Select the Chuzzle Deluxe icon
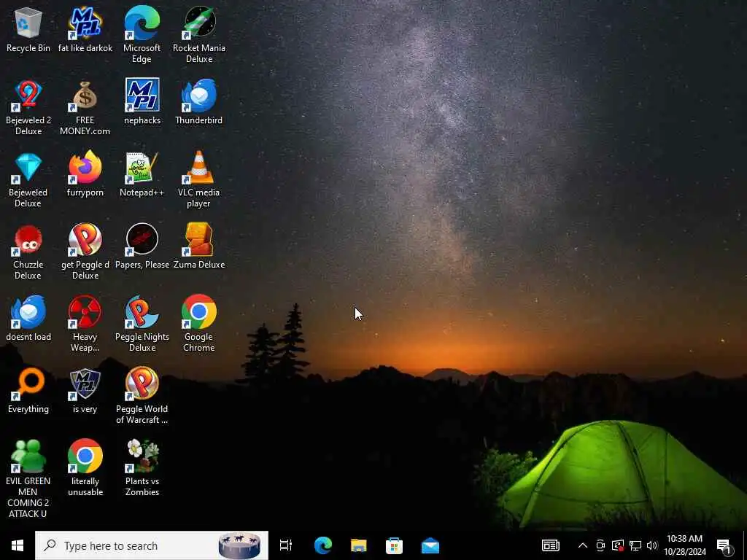The image size is (747, 560). tap(28, 240)
